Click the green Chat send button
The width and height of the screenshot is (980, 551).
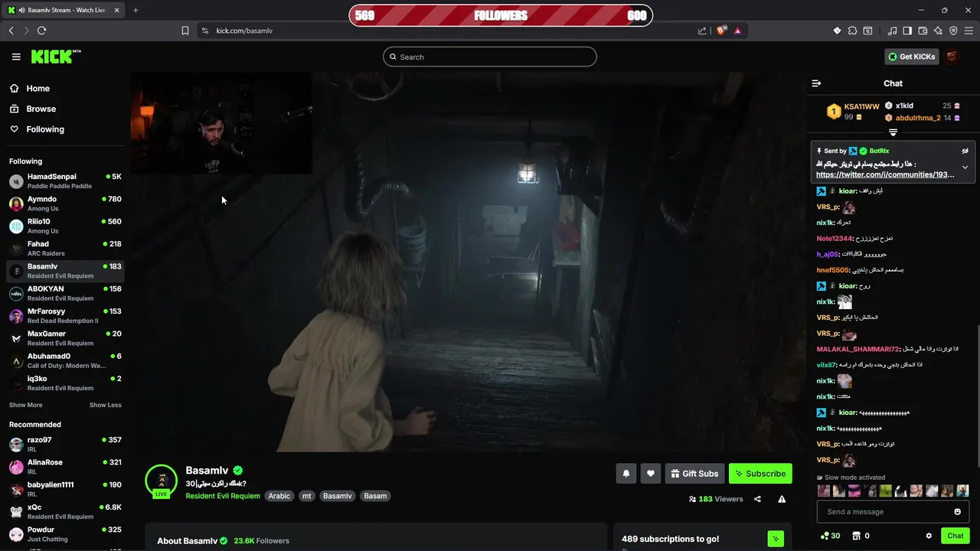pos(955,536)
